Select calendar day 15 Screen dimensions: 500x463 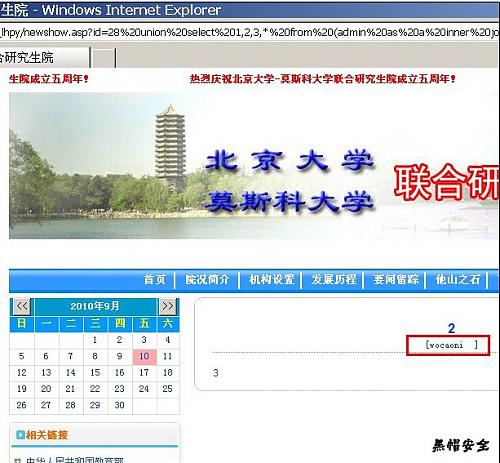(95, 373)
